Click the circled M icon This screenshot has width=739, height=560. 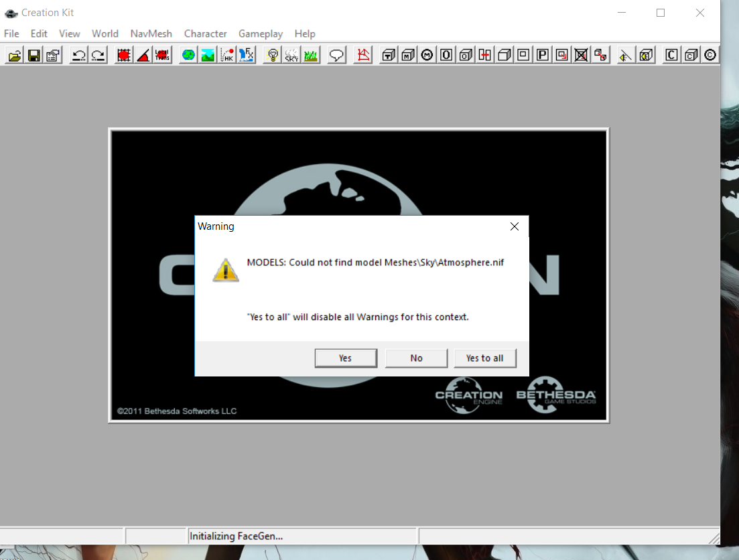(427, 55)
